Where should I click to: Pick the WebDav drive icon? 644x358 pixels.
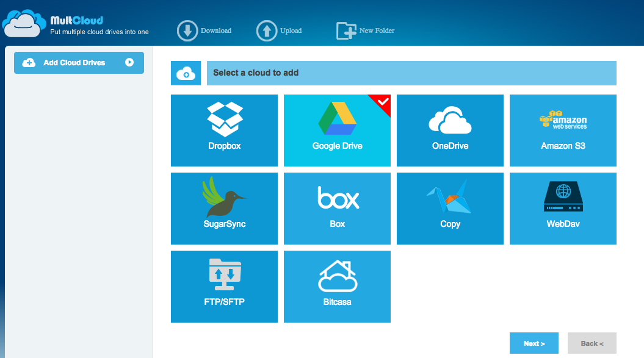pyautogui.click(x=563, y=197)
